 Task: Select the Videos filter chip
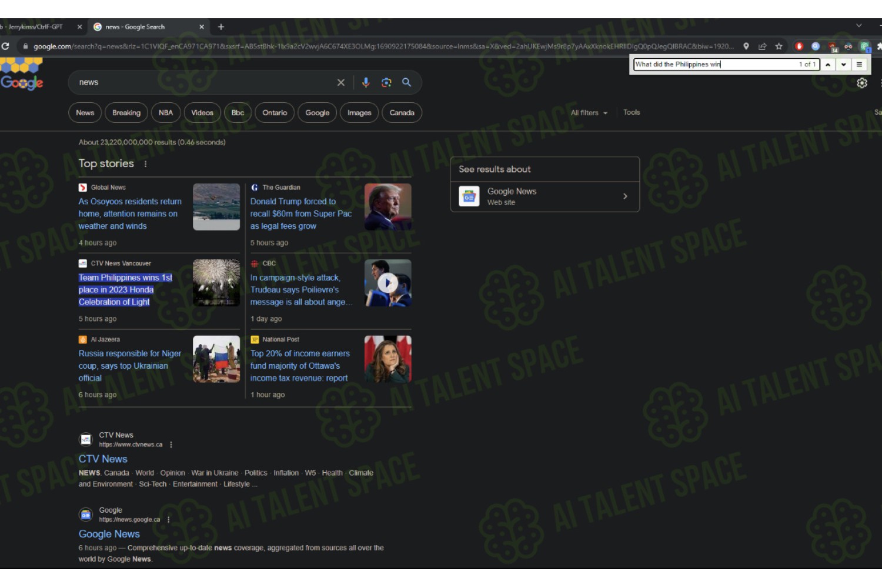point(202,113)
